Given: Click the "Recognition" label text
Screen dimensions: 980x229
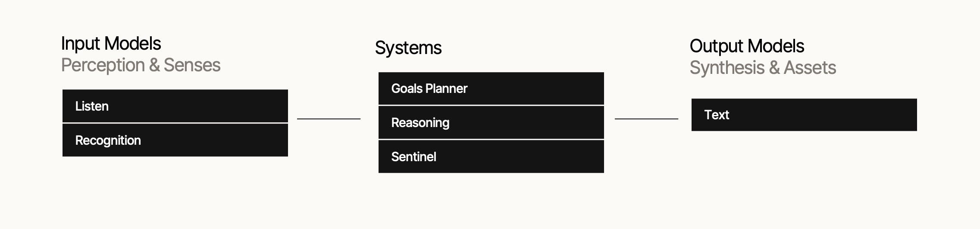Looking at the screenshot, I should [x=108, y=140].
